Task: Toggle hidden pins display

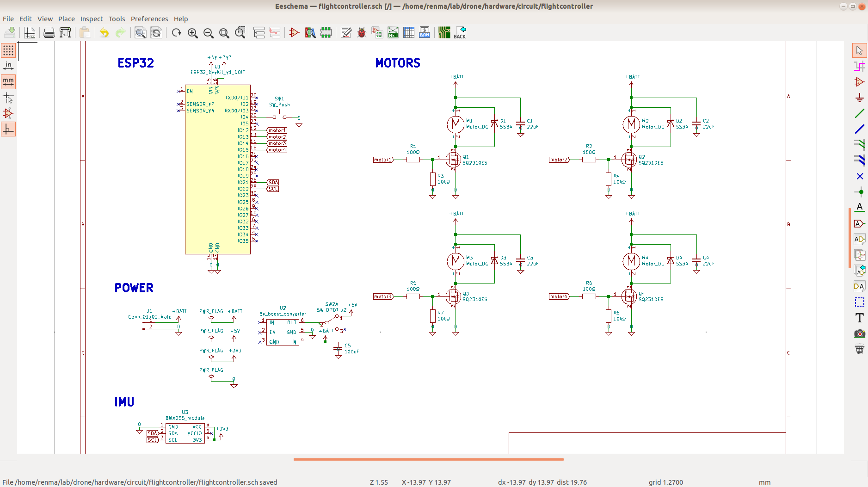Action: coord(8,113)
